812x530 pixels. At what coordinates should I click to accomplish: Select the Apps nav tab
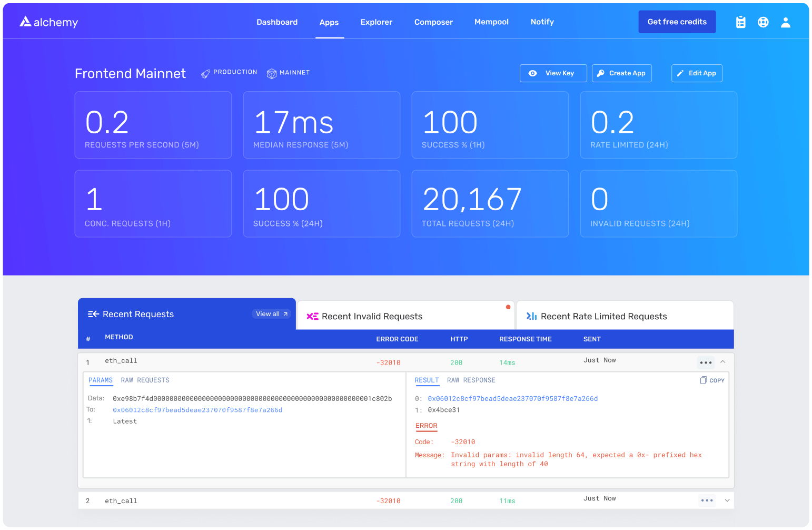(x=329, y=22)
